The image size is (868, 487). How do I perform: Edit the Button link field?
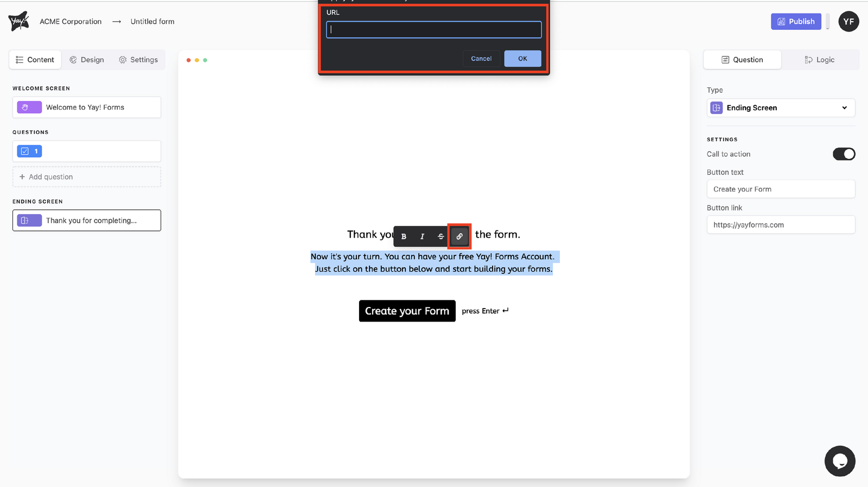pos(781,225)
